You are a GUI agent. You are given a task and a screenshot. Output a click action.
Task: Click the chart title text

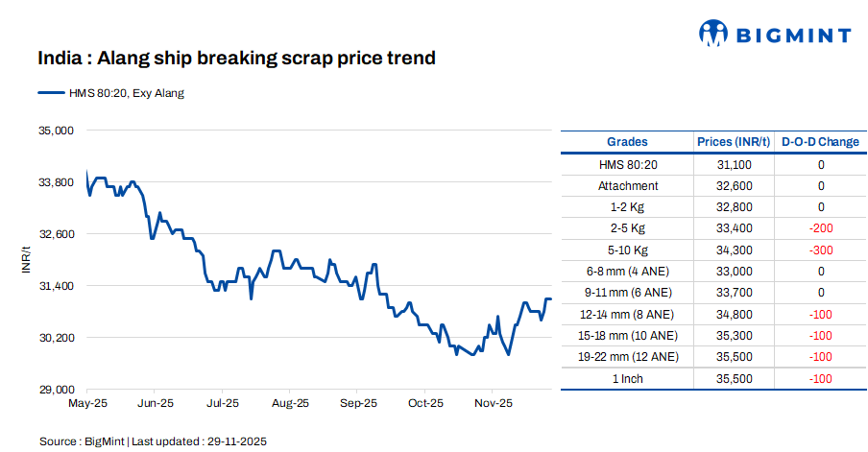point(236,59)
